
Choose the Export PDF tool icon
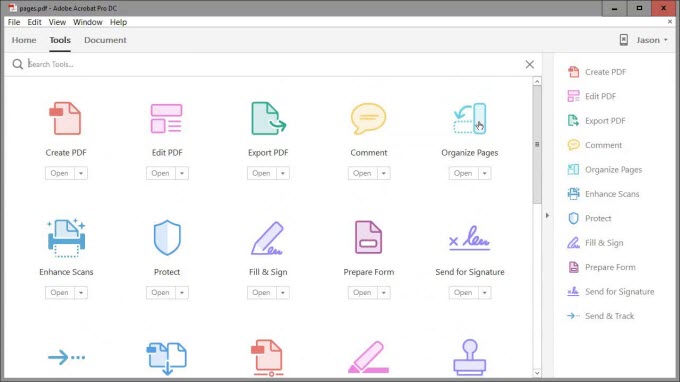coord(268,118)
